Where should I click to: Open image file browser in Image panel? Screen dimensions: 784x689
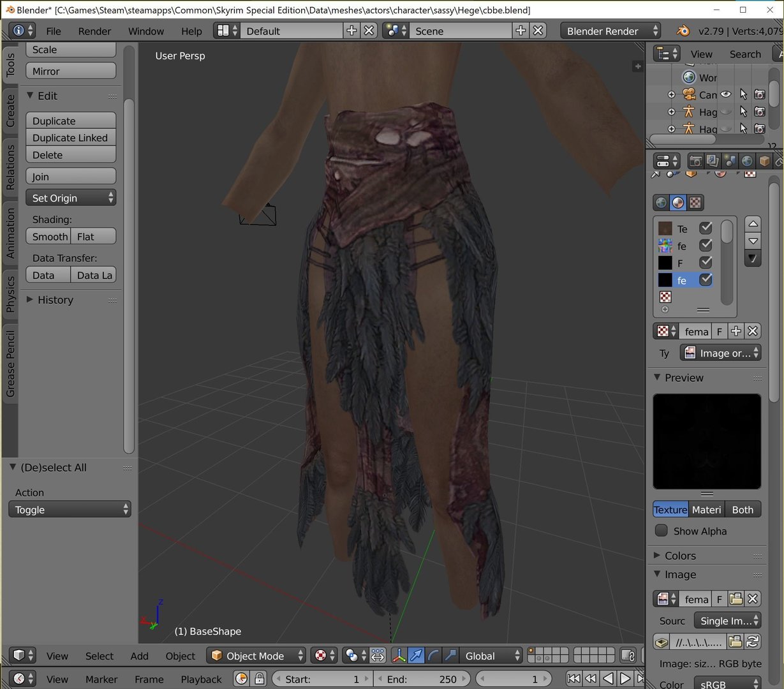(x=736, y=599)
